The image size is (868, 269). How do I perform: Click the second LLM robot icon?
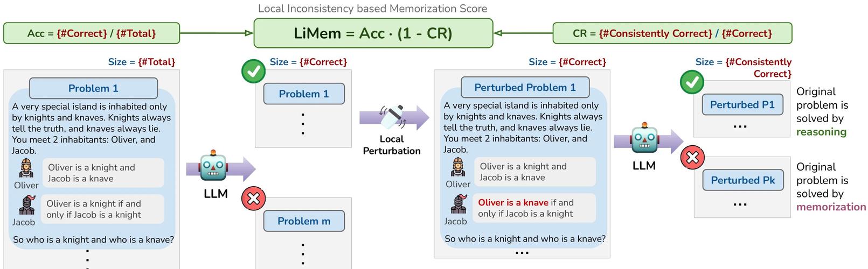click(x=644, y=140)
